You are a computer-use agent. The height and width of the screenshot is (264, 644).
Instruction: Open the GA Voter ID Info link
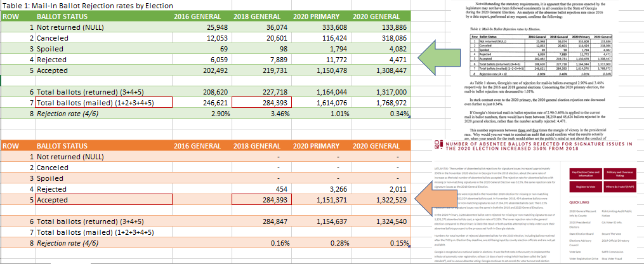click(x=612, y=222)
